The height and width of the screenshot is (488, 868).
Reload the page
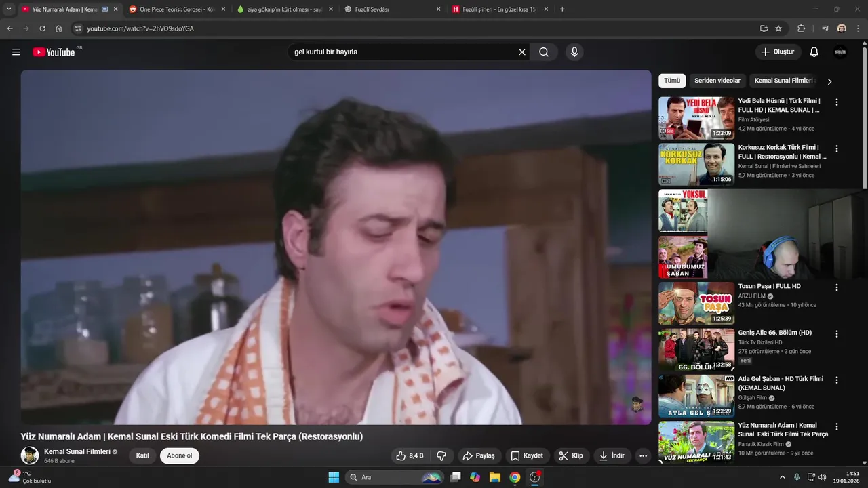(42, 28)
